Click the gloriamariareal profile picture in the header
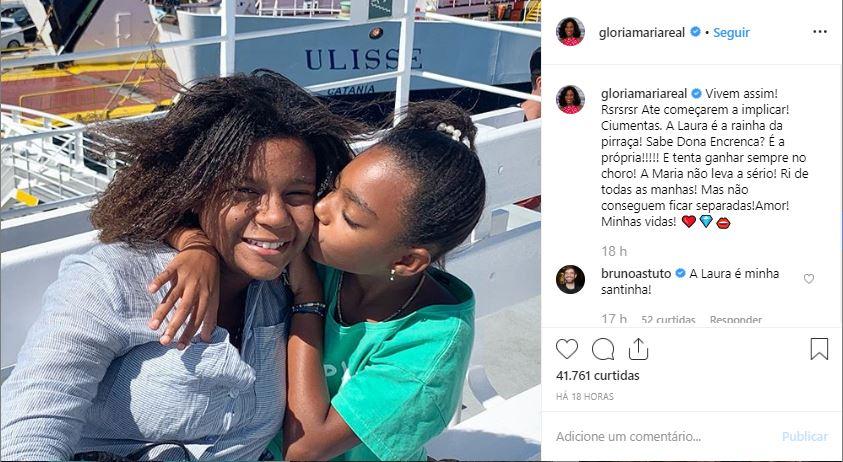 [570, 32]
